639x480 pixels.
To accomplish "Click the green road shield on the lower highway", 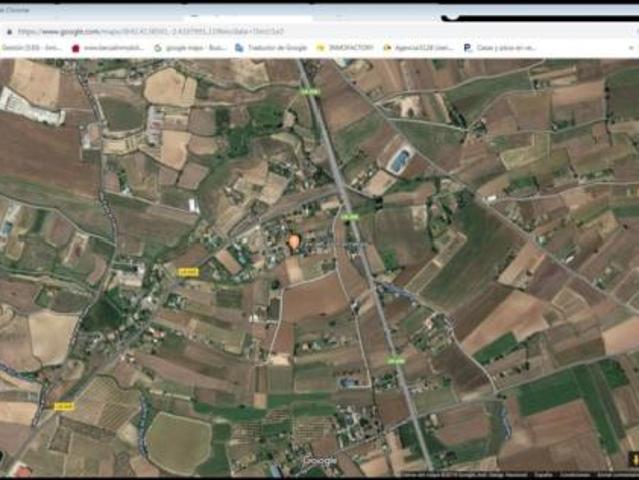I will [396, 361].
